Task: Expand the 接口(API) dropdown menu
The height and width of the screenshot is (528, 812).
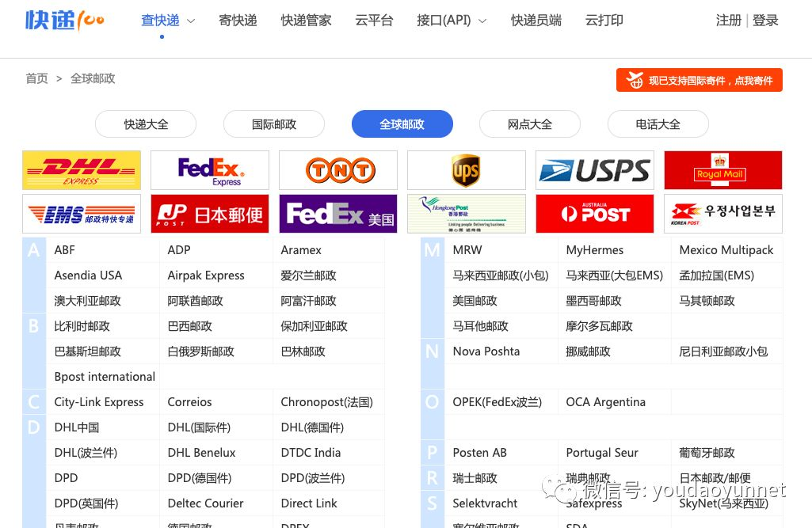Action: pos(452,21)
